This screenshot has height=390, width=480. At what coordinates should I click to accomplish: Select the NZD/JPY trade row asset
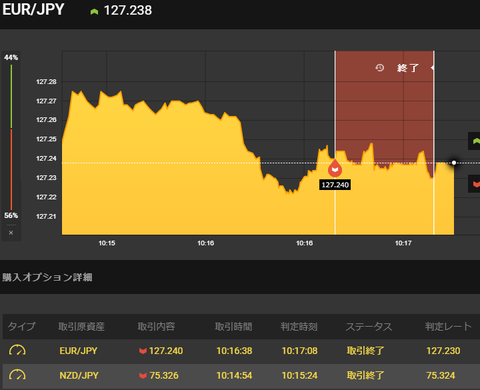click(x=79, y=375)
